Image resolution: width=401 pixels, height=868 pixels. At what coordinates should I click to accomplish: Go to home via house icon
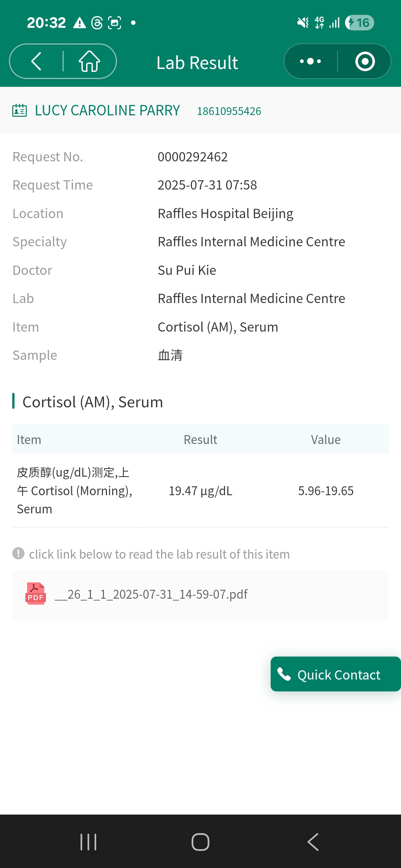[x=89, y=61]
